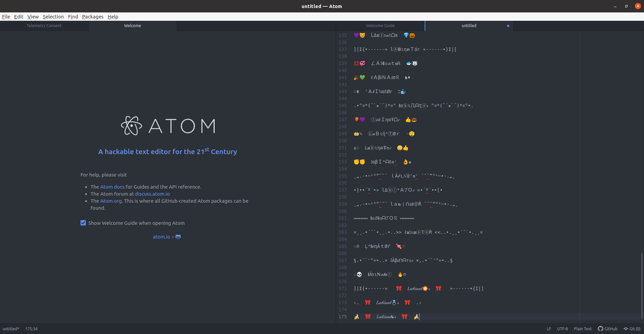
Task: Click the modified dot on untitled tab
Action: pyautogui.click(x=508, y=26)
